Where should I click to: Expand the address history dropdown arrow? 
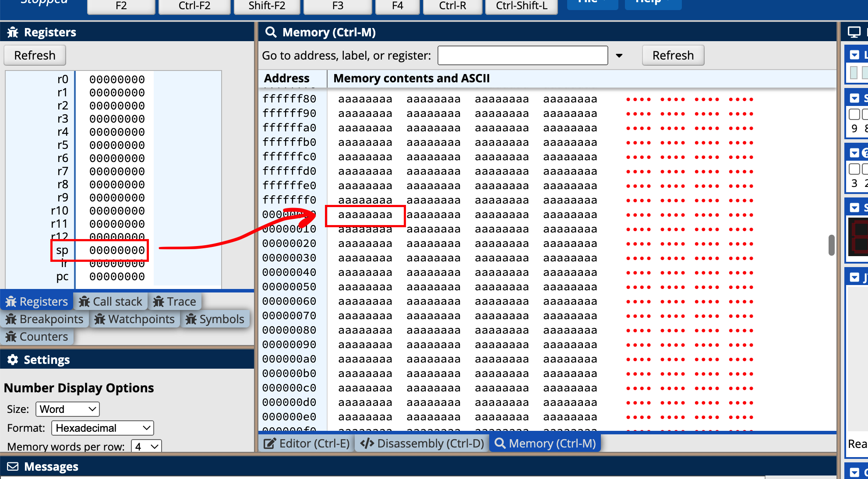pyautogui.click(x=619, y=56)
